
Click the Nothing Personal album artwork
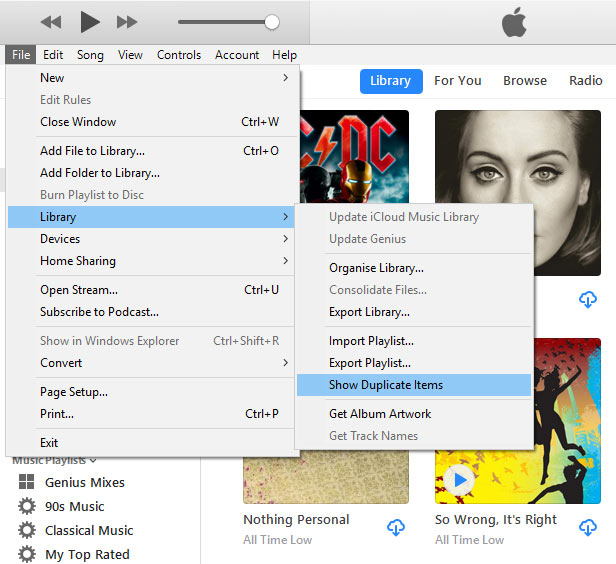326,477
